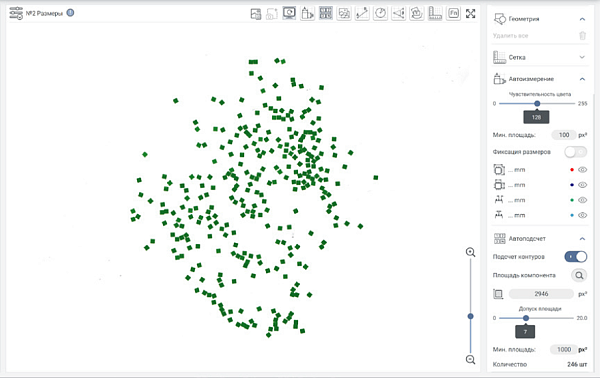Toggle the grid ruler toolbar icon

[435, 14]
